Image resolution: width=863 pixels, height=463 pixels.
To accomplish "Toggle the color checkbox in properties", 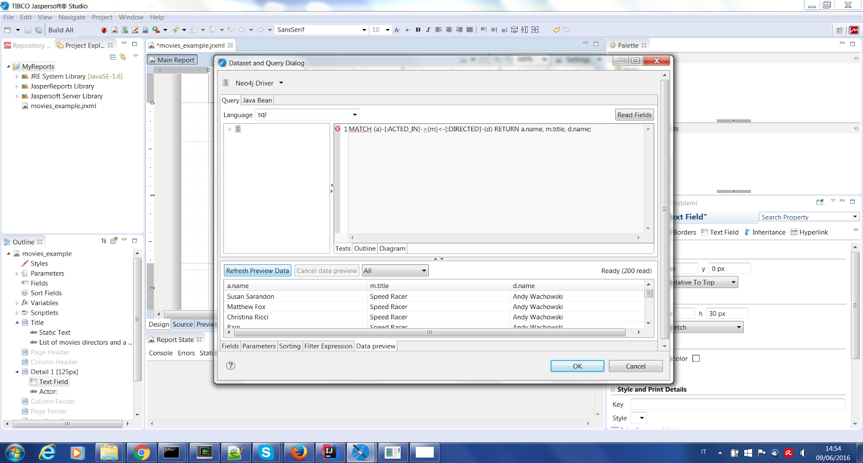I will tap(696, 358).
